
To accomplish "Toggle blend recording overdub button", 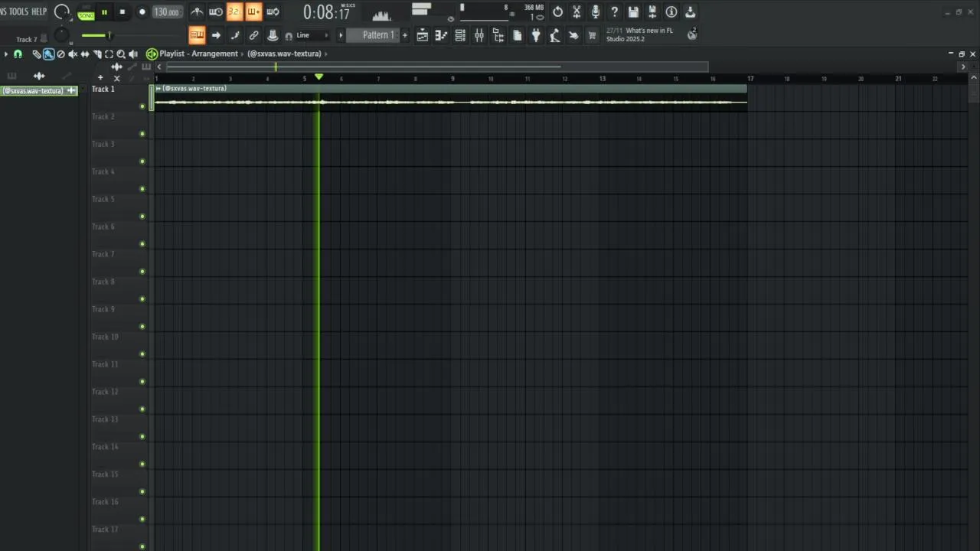I will coord(253,11).
